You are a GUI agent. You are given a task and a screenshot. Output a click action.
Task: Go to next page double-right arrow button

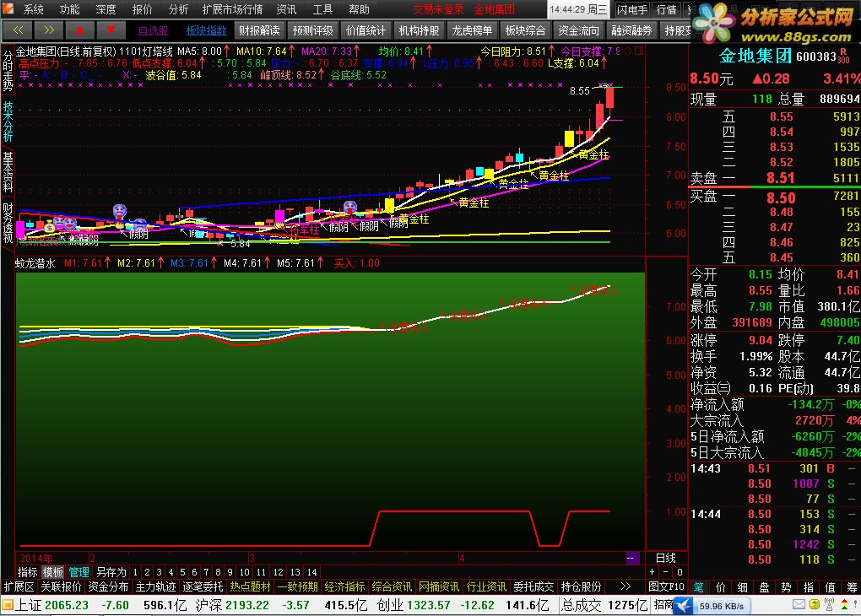point(49,30)
